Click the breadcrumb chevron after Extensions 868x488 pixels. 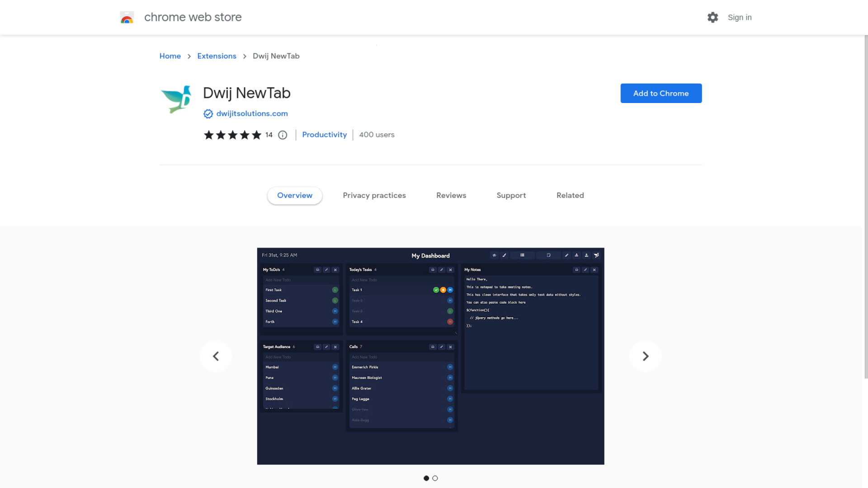tap(245, 56)
